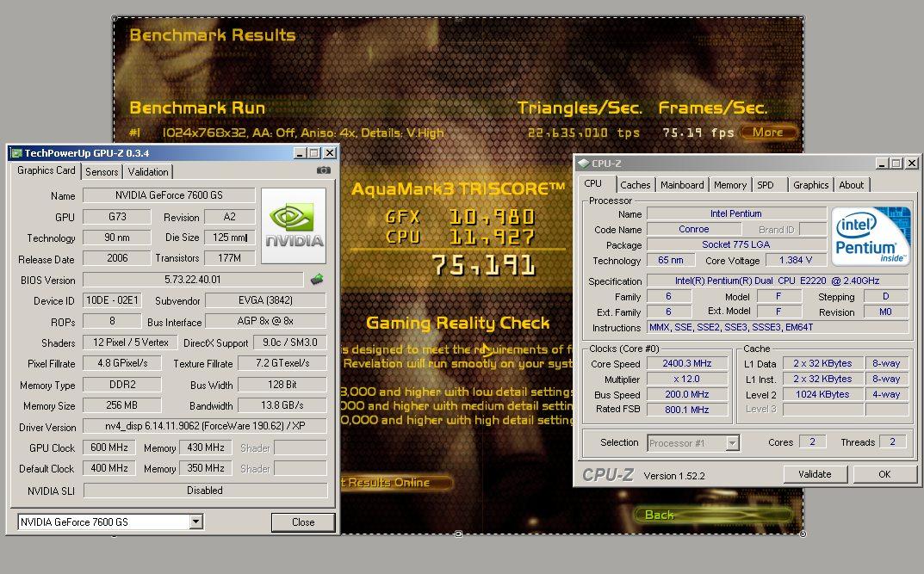Click the Memory Type value DDR2
924x574 pixels.
coord(122,385)
